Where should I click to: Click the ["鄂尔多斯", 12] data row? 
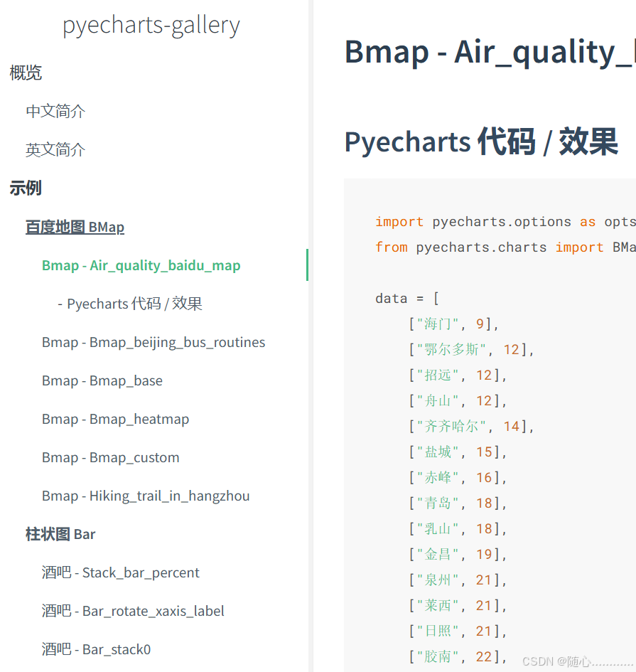tap(471, 350)
